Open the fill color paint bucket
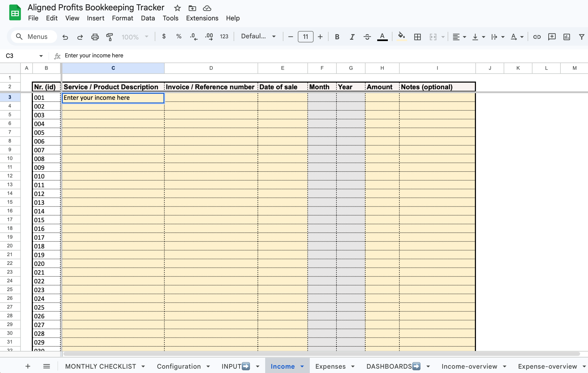 click(x=401, y=36)
